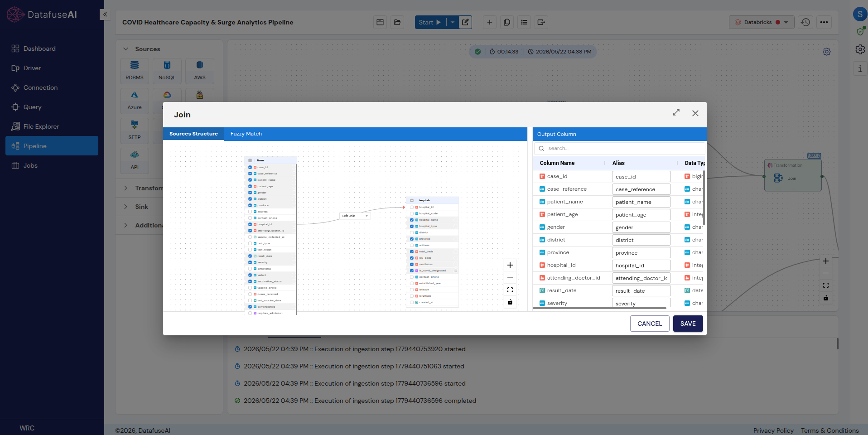Screen dimensions: 868x435
Task: Click the duplicate pipeline icon
Action: (507, 22)
